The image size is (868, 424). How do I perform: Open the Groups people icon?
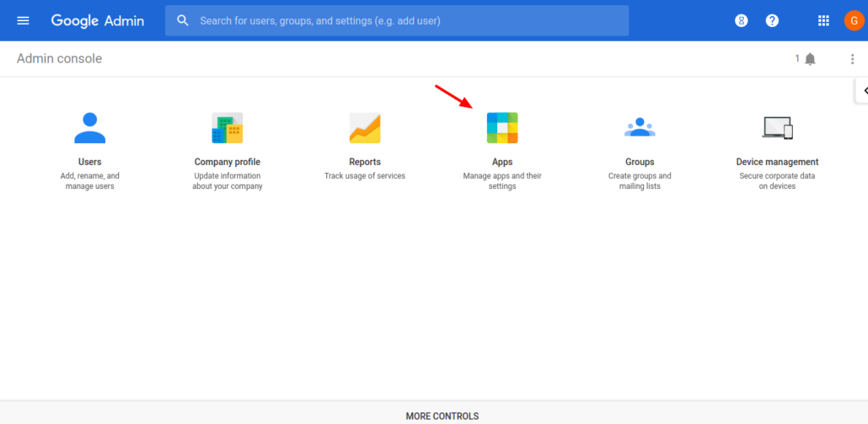pos(640,127)
